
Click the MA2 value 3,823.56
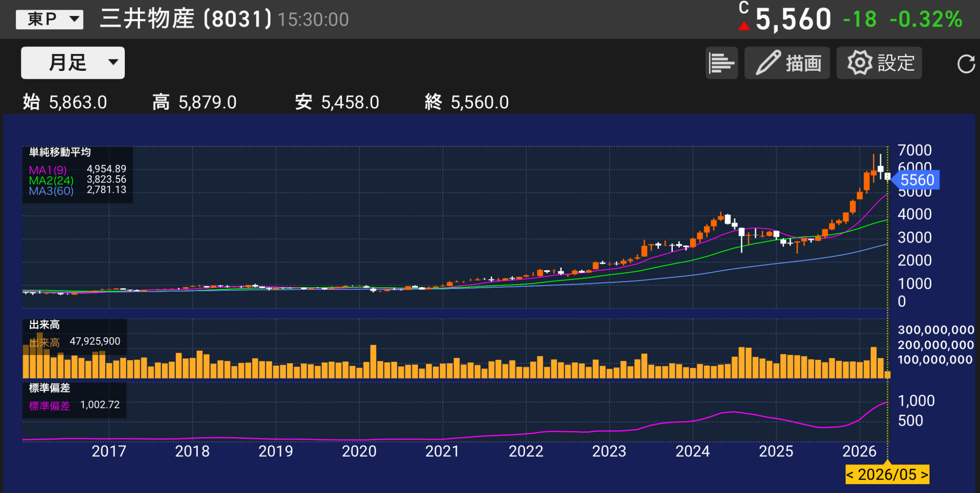point(107,179)
